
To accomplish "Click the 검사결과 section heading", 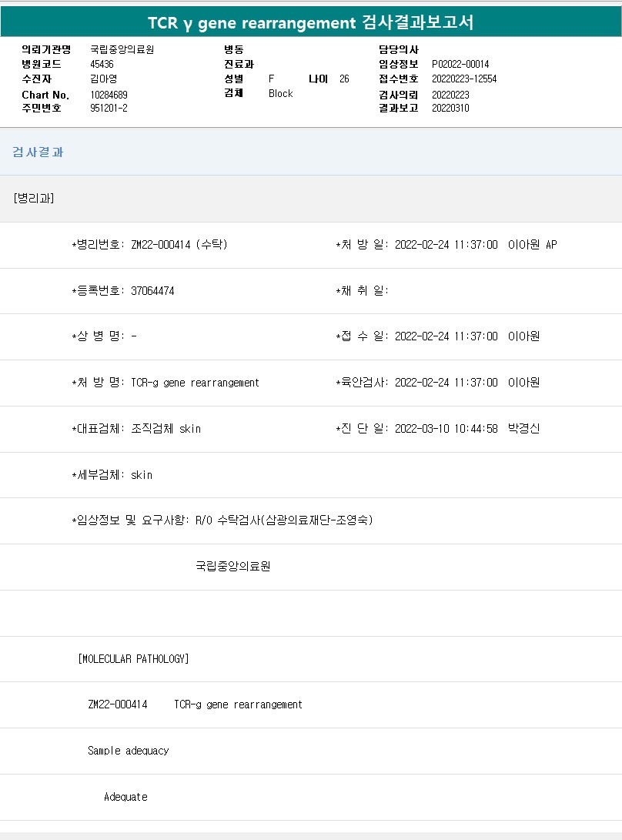I will (38, 152).
